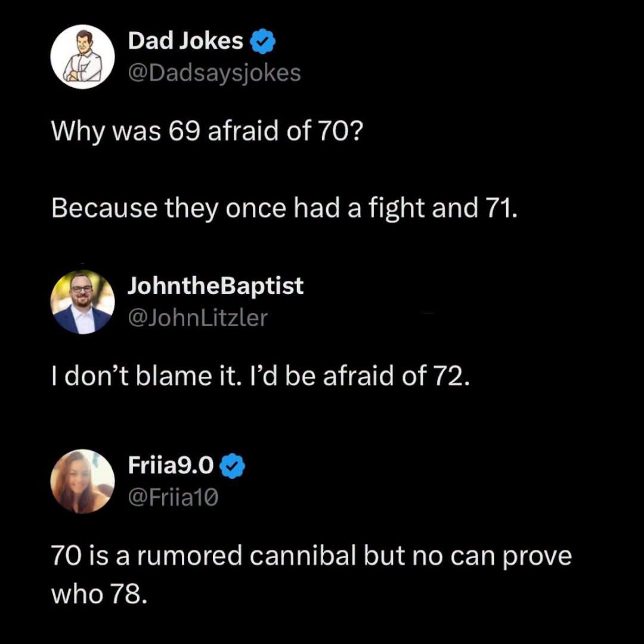Click the number 71 in the punchline
This screenshot has width=644, height=644.
pos(497,208)
